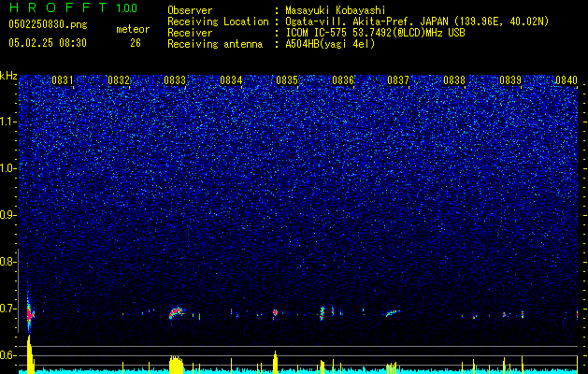Select the filename 0502250830.png
This screenshot has width=588, height=374.
coord(48,24)
